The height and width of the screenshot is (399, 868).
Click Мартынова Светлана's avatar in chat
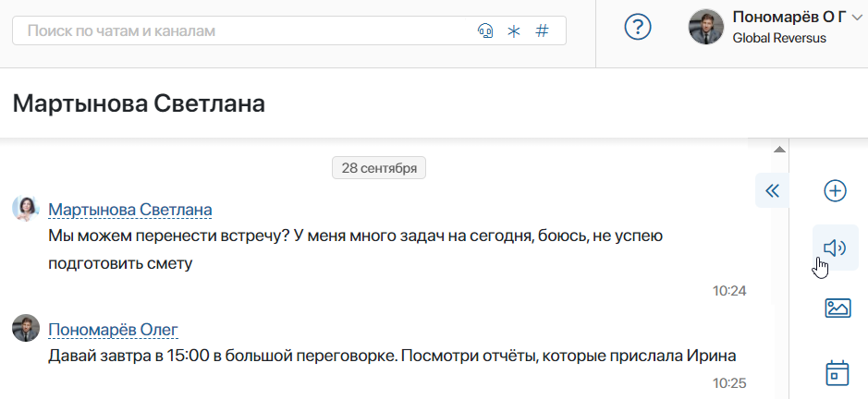point(26,209)
